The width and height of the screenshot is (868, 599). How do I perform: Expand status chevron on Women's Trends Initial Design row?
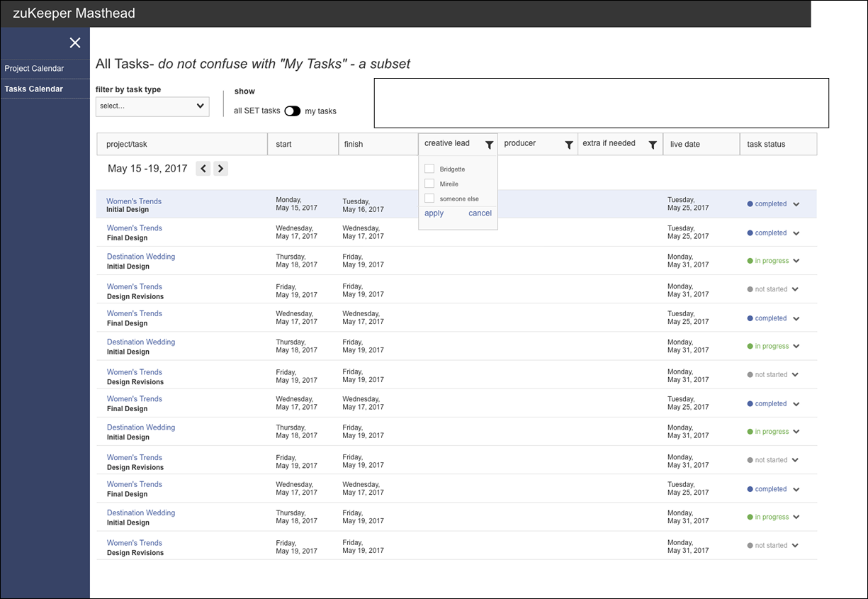[x=796, y=204]
